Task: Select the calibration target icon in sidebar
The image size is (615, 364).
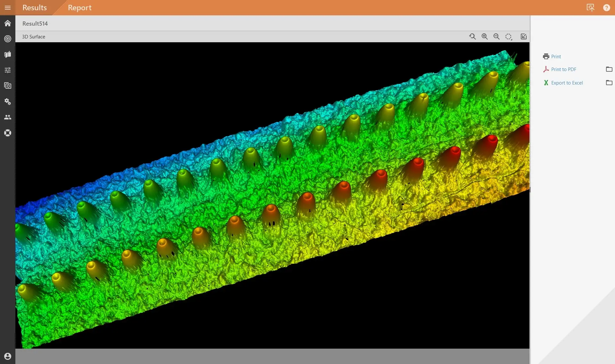Action: (8, 39)
